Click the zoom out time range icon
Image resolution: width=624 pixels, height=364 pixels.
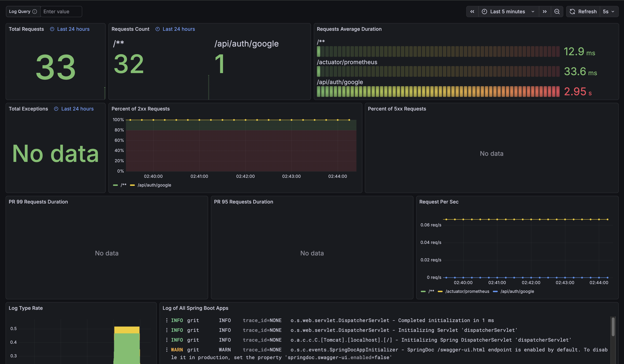point(557,12)
